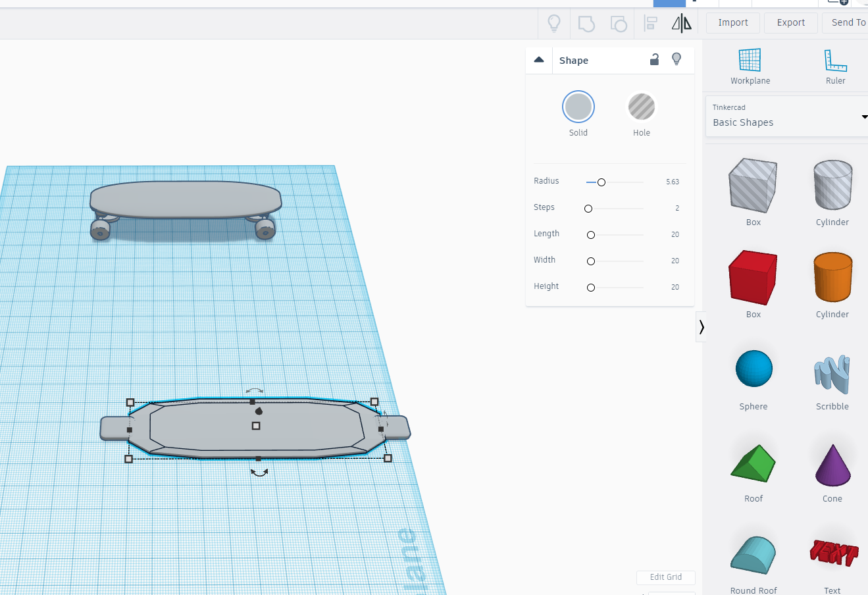Viewport: 868px width, 595px height.
Task: Select the Scribble shape
Action: (x=832, y=373)
